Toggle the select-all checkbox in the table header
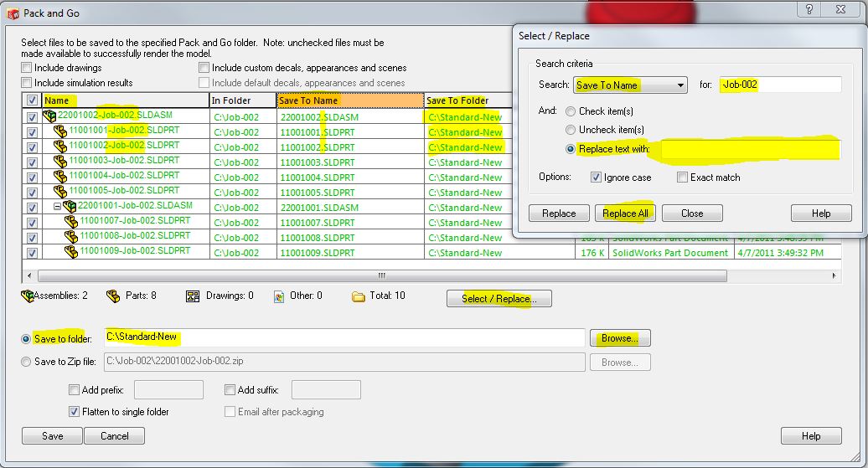Image resolution: width=868 pixels, height=468 pixels. click(x=32, y=100)
